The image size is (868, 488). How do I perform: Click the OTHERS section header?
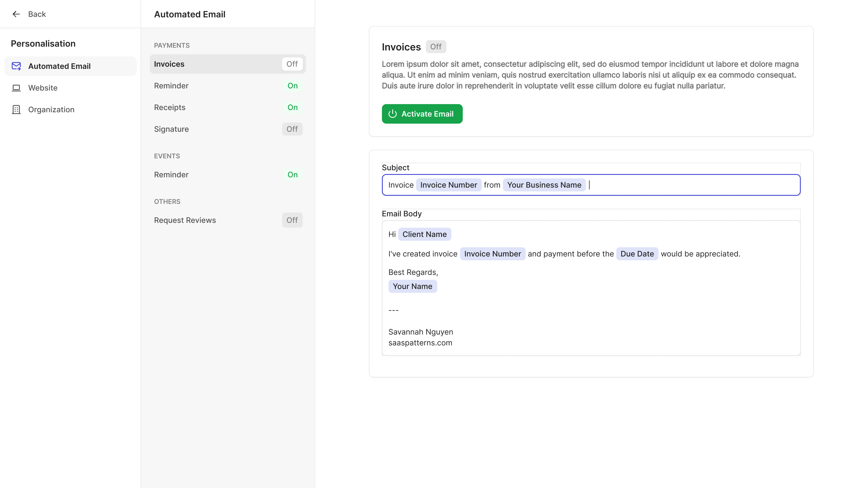coord(167,201)
